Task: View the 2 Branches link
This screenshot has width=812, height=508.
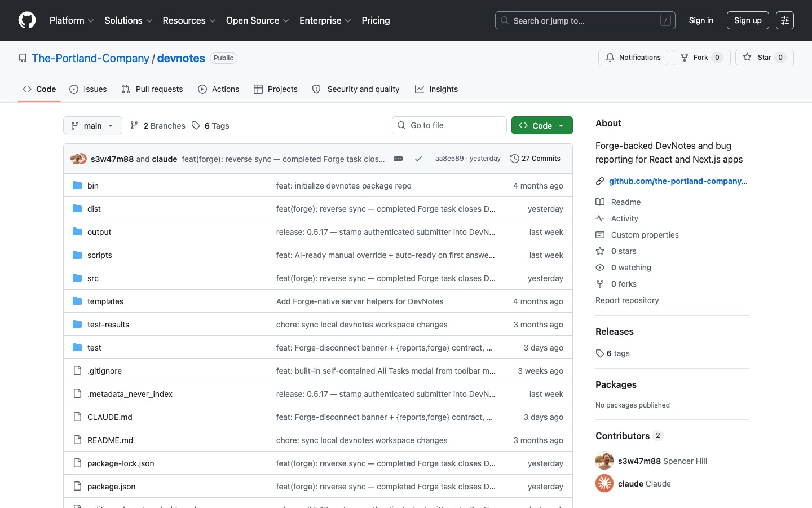Action: tap(158, 125)
